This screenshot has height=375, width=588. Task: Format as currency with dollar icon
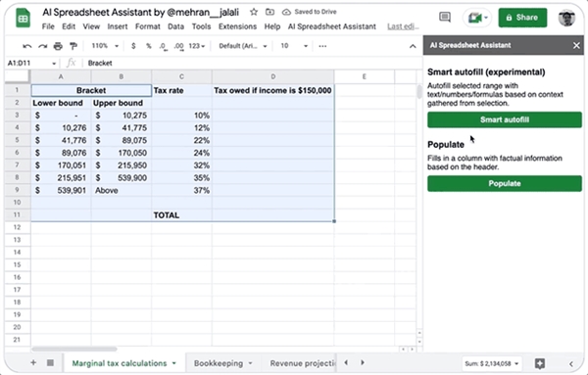pyautogui.click(x=133, y=46)
